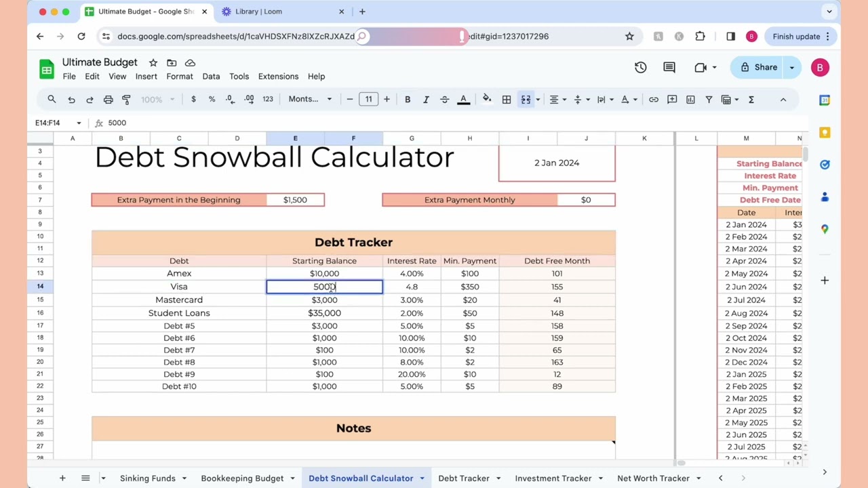Open the Google Calendar side panel icon

coord(825,100)
